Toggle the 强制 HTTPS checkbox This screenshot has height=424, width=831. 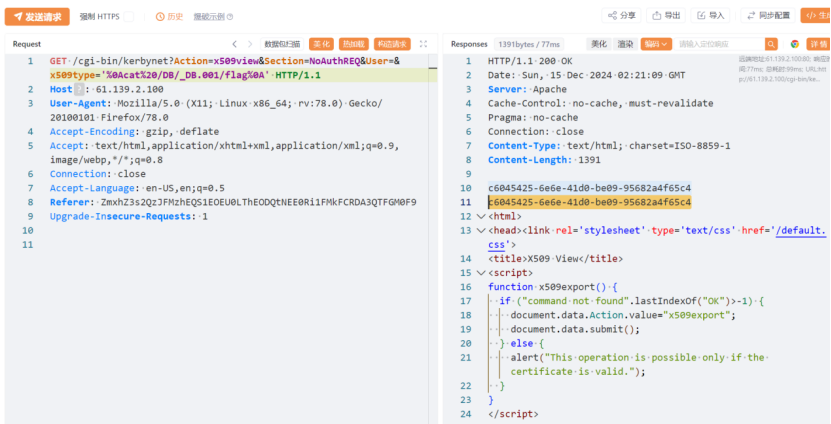pos(129,17)
